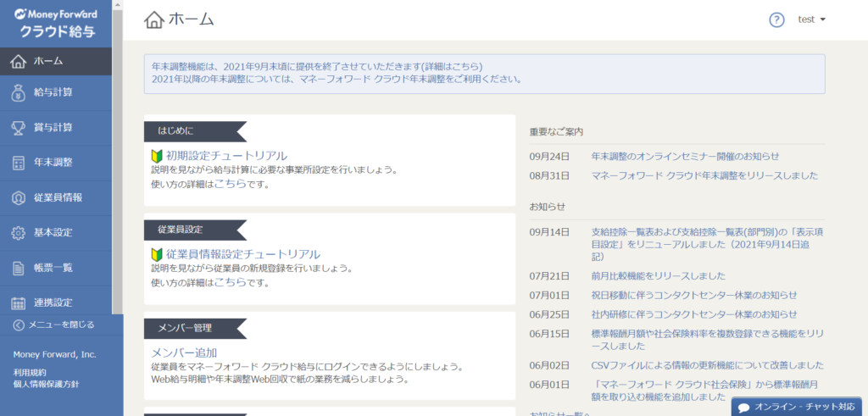Viewport: 868px width, 416px height.
Task: Open 年末調整のオンラインセミナー開催のお知らせ notice
Action: (x=685, y=156)
